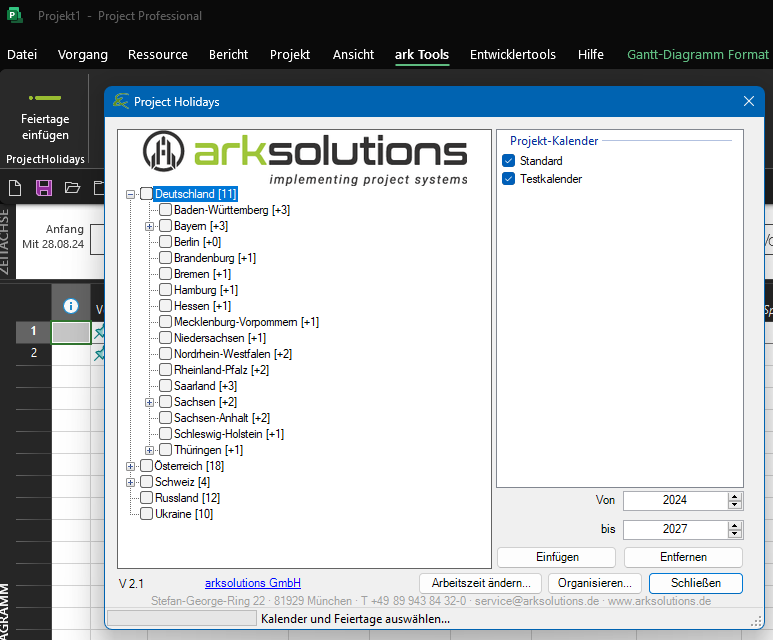This screenshot has height=640, width=773.
Task: Open the Gantt-Diagramm Format tab
Action: click(x=698, y=54)
